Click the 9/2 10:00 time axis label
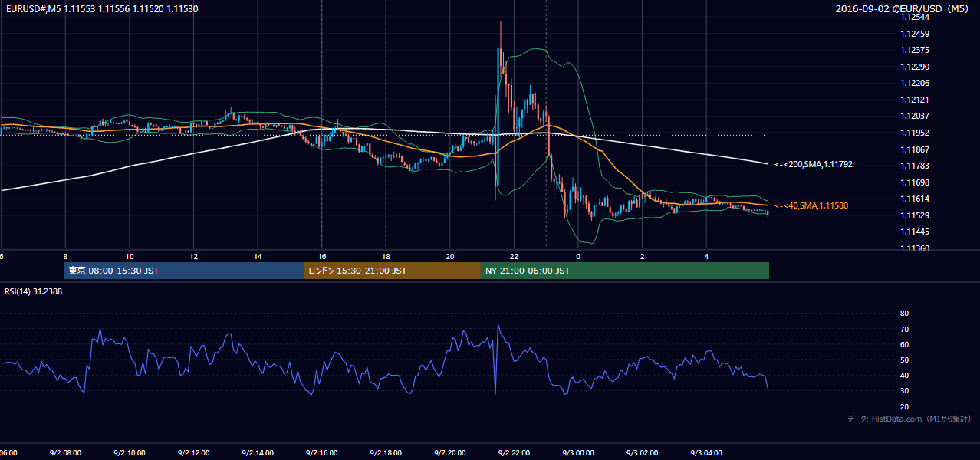This screenshot has width=980, height=460. [130, 452]
